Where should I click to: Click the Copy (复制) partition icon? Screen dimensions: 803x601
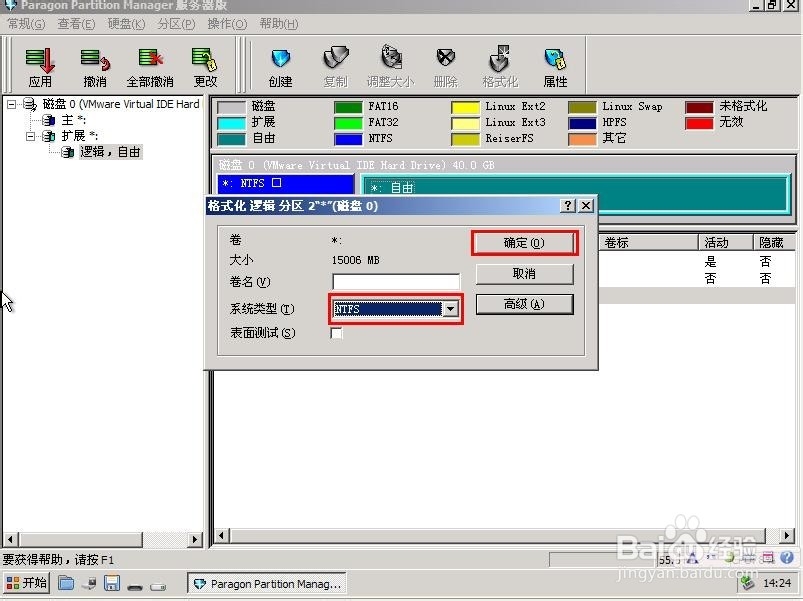click(x=335, y=67)
